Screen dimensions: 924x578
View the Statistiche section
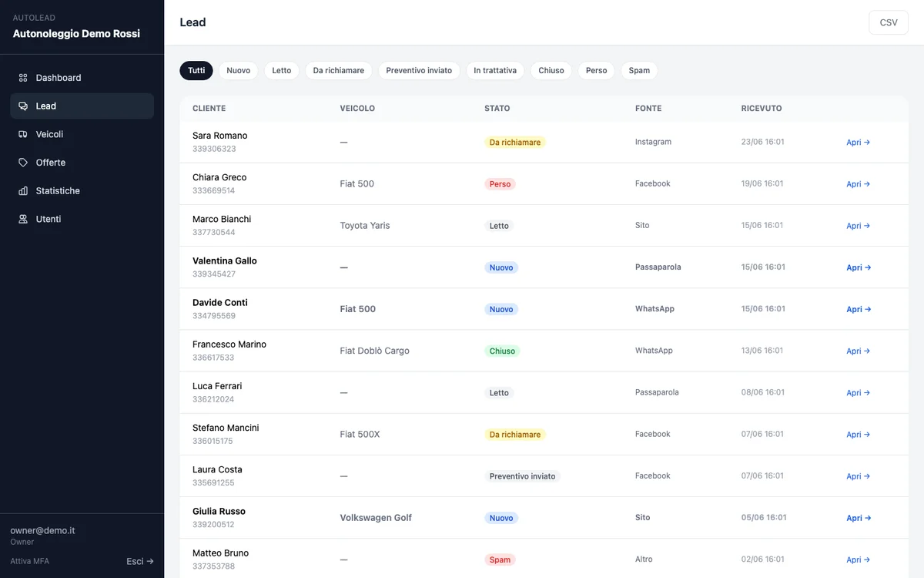point(82,191)
